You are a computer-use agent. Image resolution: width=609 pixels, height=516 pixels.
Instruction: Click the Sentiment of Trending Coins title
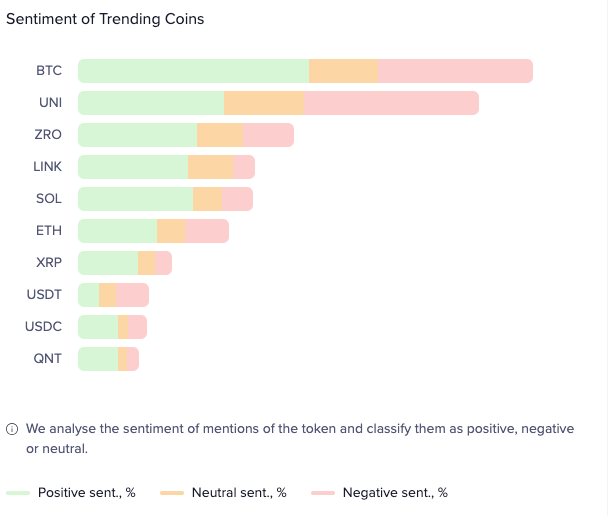pos(105,20)
